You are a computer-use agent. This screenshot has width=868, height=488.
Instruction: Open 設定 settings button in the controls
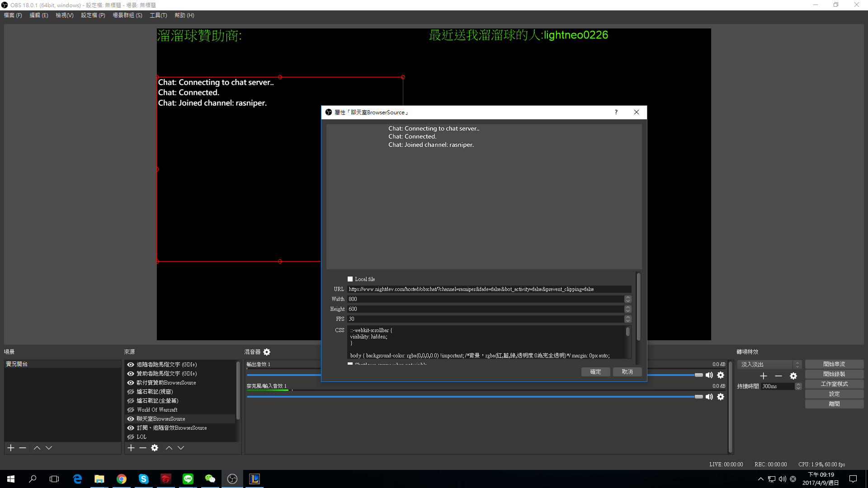834,394
